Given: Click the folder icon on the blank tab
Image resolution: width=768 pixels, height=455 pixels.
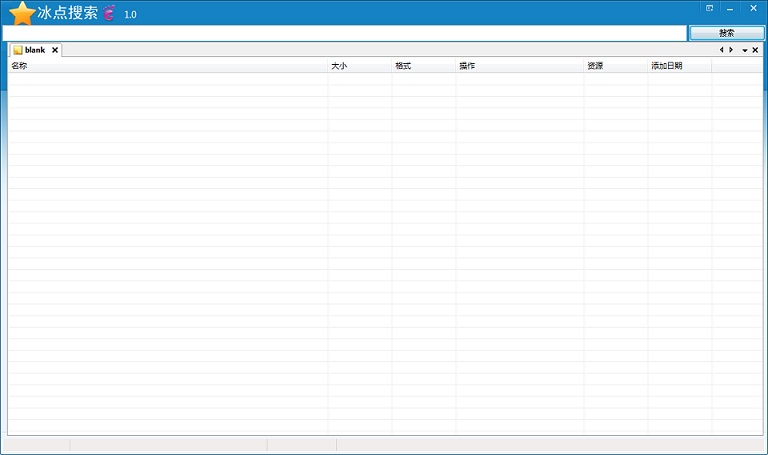Looking at the screenshot, I should [x=18, y=50].
